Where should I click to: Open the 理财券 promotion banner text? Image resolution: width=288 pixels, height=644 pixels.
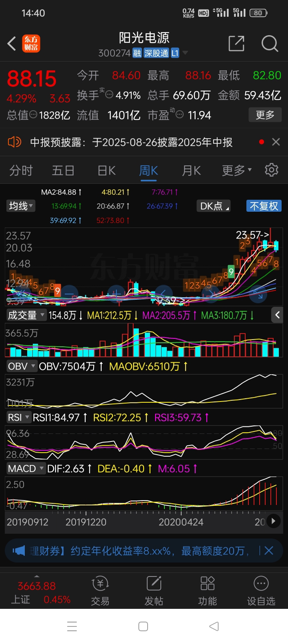pos(140,551)
